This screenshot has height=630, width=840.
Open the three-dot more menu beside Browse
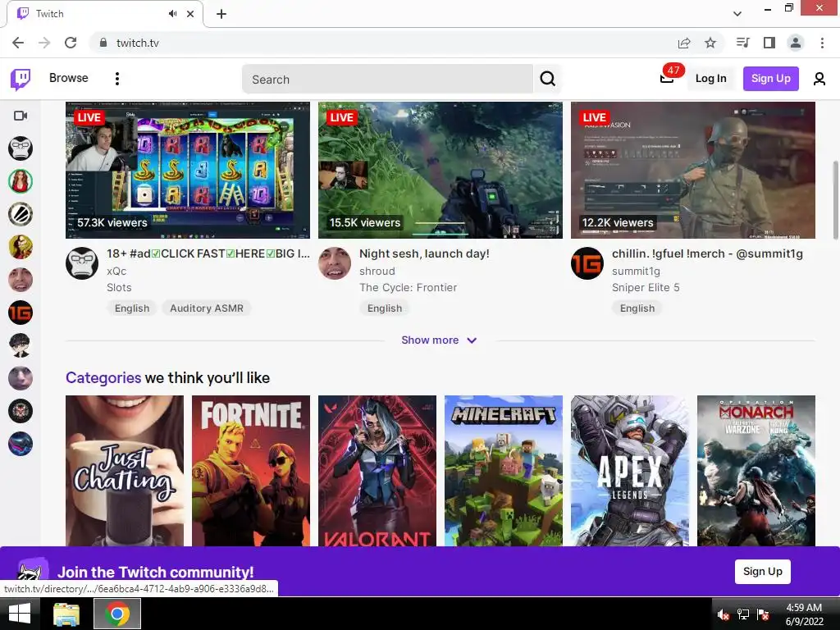pyautogui.click(x=117, y=79)
